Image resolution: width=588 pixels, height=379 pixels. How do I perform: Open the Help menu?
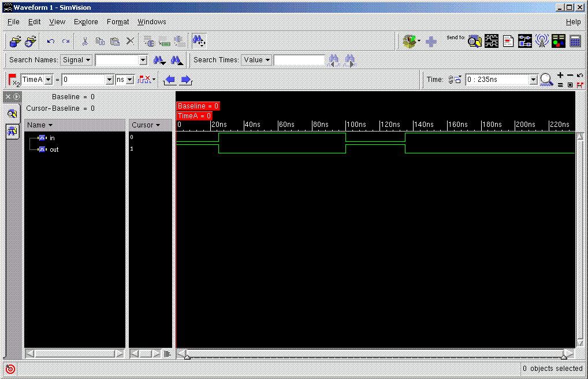[x=574, y=22]
